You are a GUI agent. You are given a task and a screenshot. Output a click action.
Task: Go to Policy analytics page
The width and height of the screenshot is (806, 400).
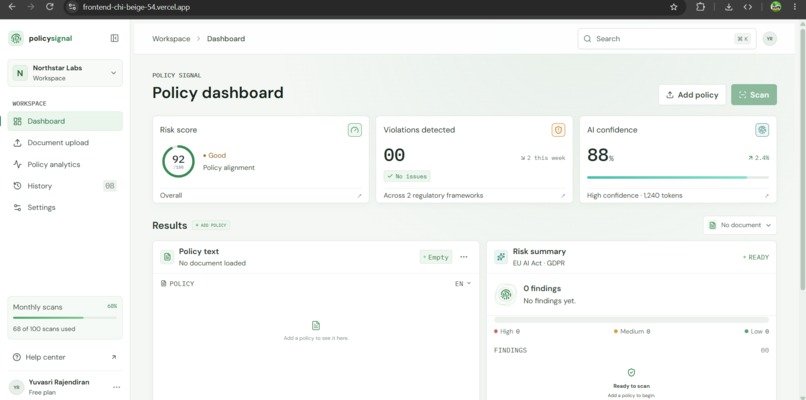[x=65, y=165]
